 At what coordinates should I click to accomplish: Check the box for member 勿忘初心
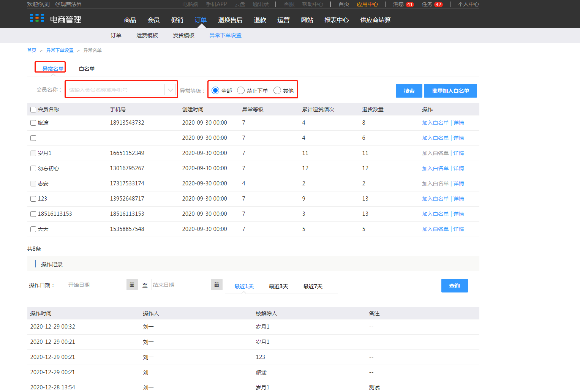[x=33, y=168]
